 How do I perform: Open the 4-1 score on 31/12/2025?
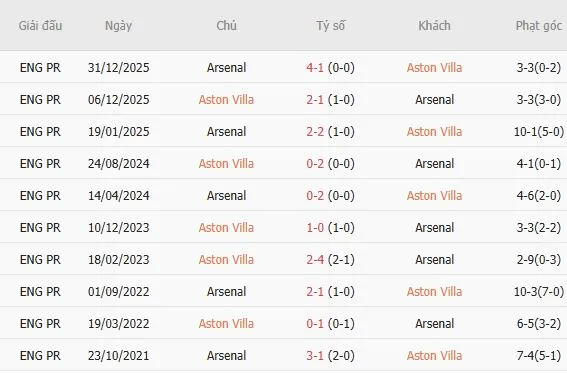[315, 68]
